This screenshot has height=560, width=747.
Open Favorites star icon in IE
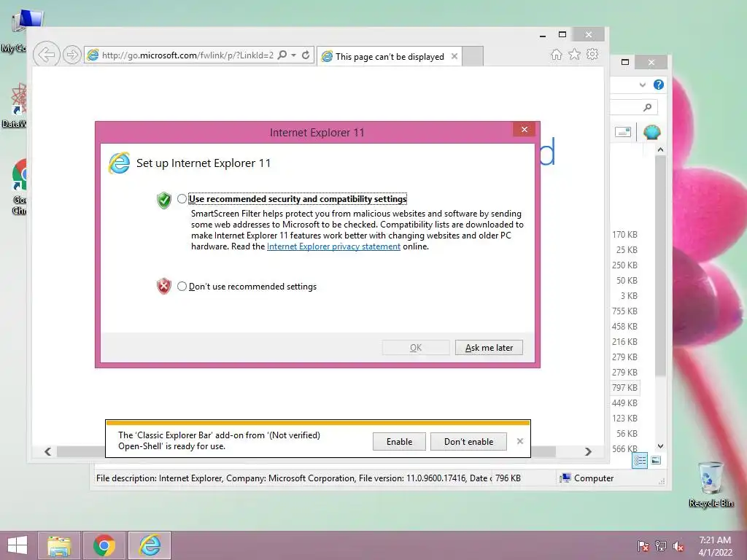click(574, 54)
